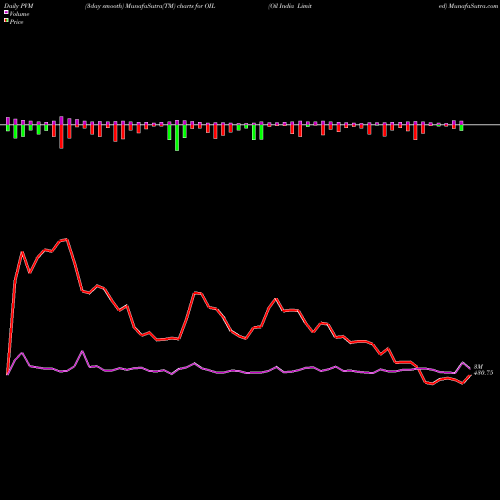Click the Price legend color swatch
The image size is (500, 500).
point(6,21)
